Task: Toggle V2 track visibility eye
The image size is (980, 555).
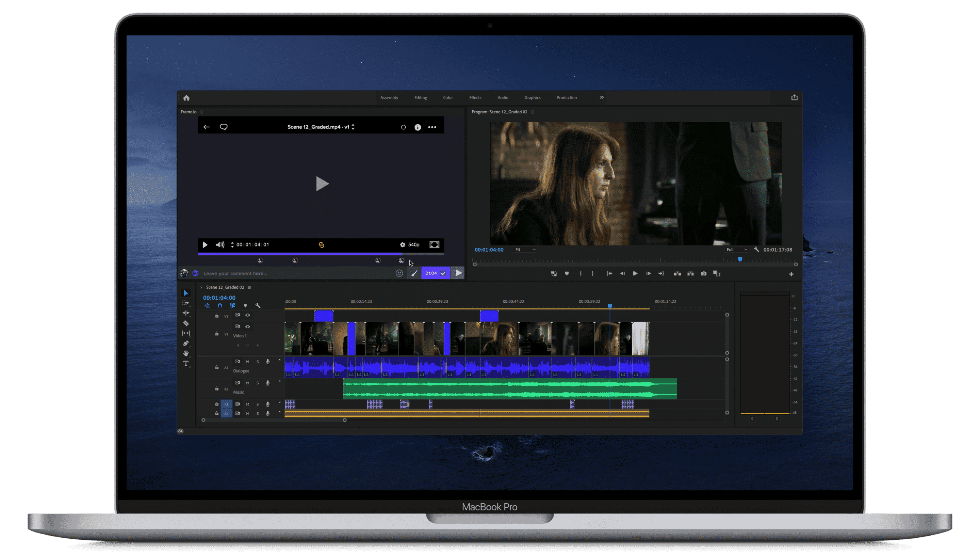Action: tap(248, 315)
